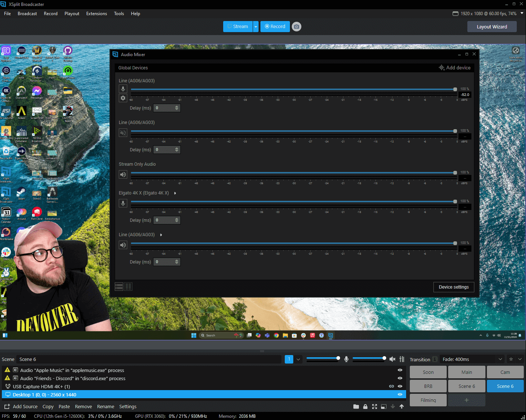The width and height of the screenshot is (526, 420).
Task: Click the scene name field showing Scene 6
Action: (x=149, y=359)
